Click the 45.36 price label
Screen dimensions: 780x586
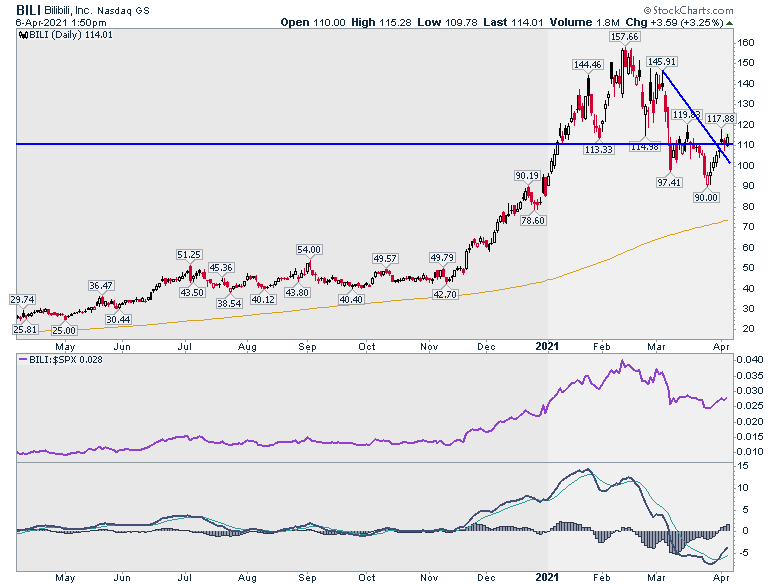(221, 268)
